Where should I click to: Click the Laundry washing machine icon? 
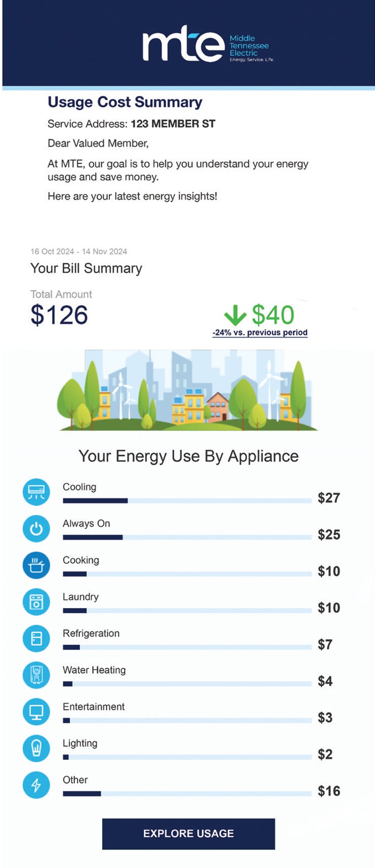tap(36, 602)
